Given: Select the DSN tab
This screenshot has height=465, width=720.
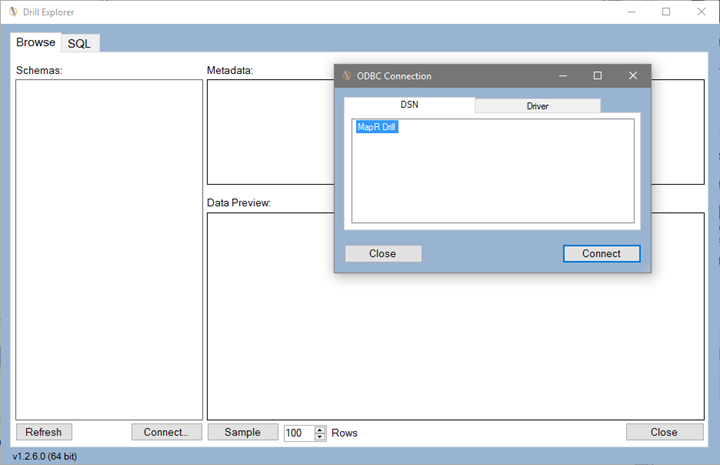Looking at the screenshot, I should click(409, 105).
